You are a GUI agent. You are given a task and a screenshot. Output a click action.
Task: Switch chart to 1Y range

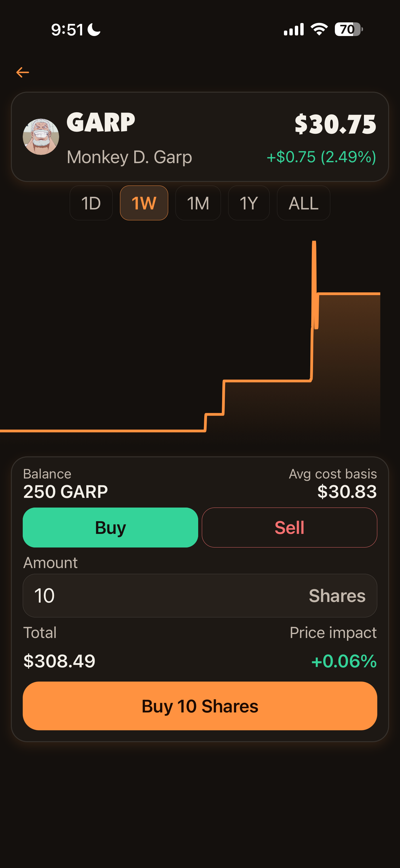pyautogui.click(x=248, y=203)
